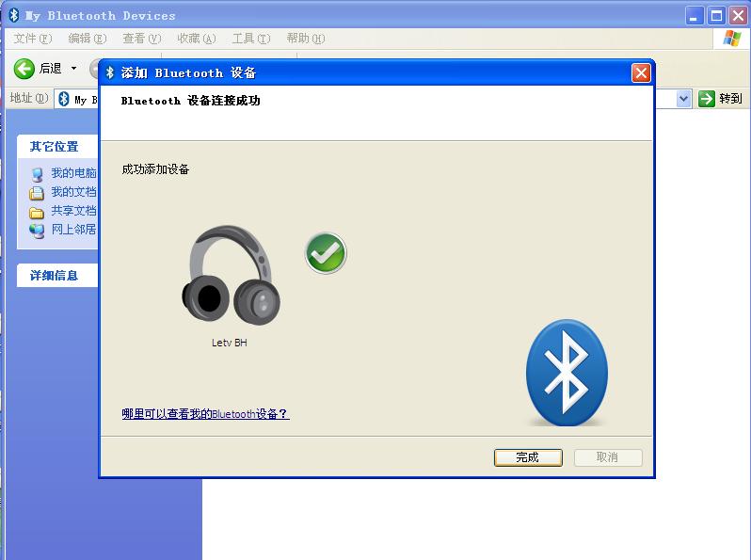Screen dimensions: 751x560
Task: Click the Windows flag logo in menu bar
Action: (731, 39)
